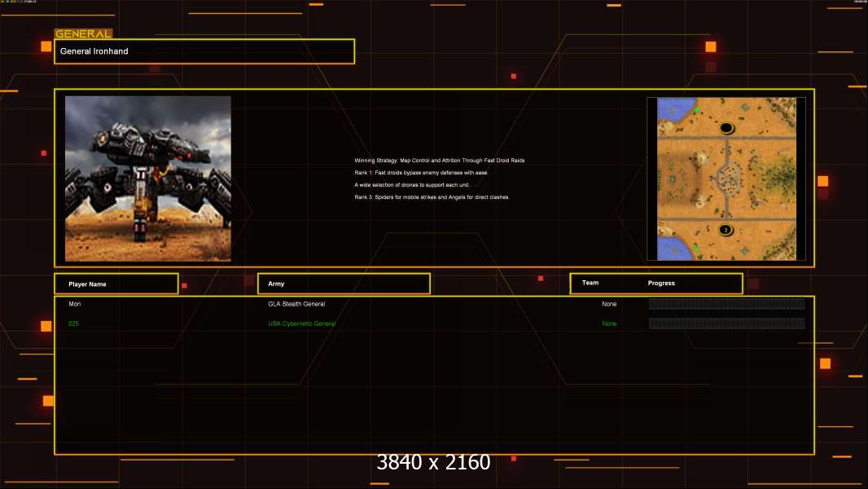Image resolution: width=868 pixels, height=489 pixels.
Task: Click the General Ironhand mech portrait
Action: 148,178
